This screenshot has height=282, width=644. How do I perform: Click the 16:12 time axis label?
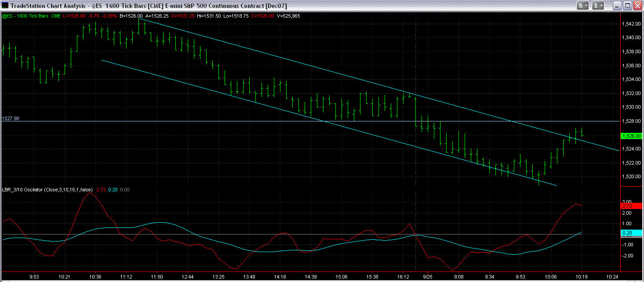click(x=403, y=277)
